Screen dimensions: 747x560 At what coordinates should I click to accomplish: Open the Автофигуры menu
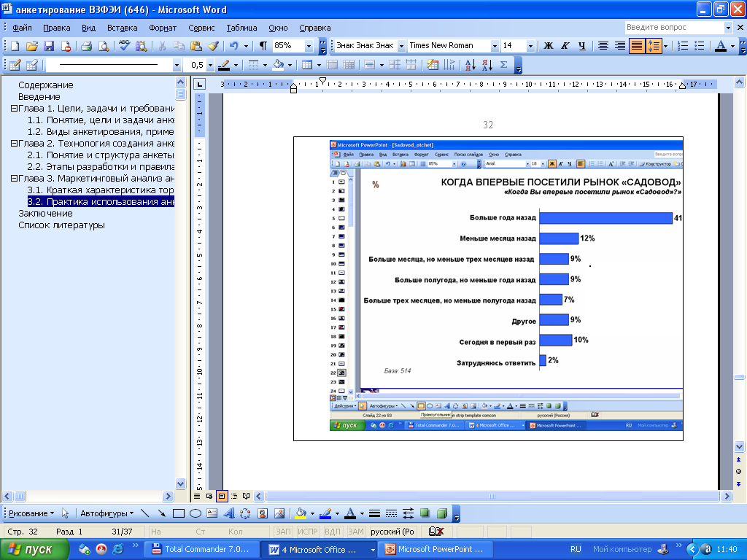(107, 513)
